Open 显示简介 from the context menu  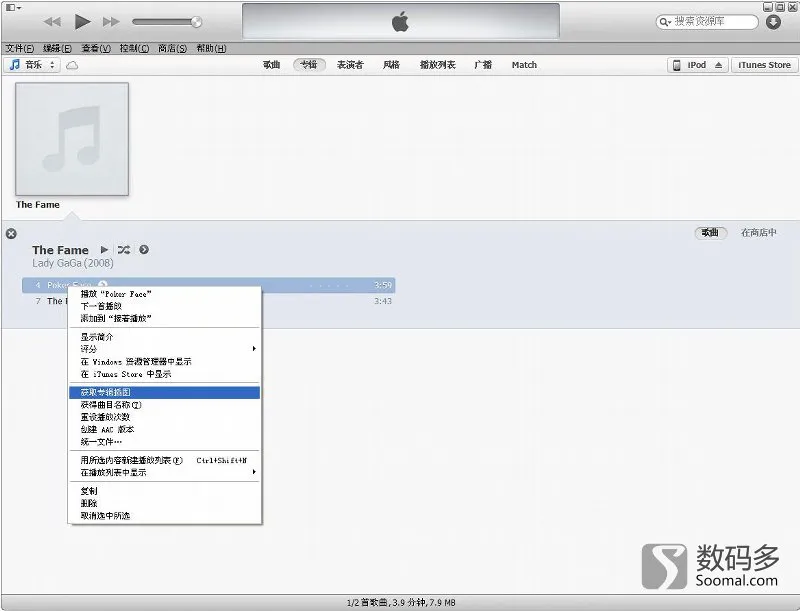pyautogui.click(x=164, y=337)
